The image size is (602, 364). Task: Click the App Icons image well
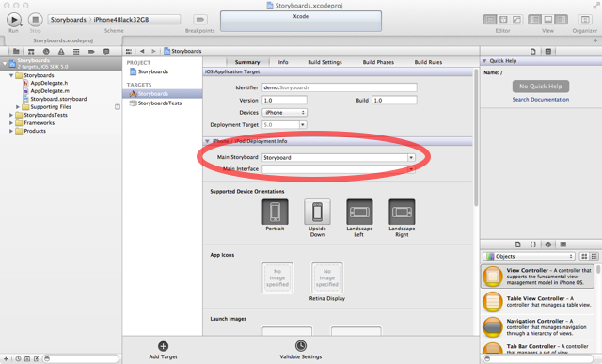277,278
